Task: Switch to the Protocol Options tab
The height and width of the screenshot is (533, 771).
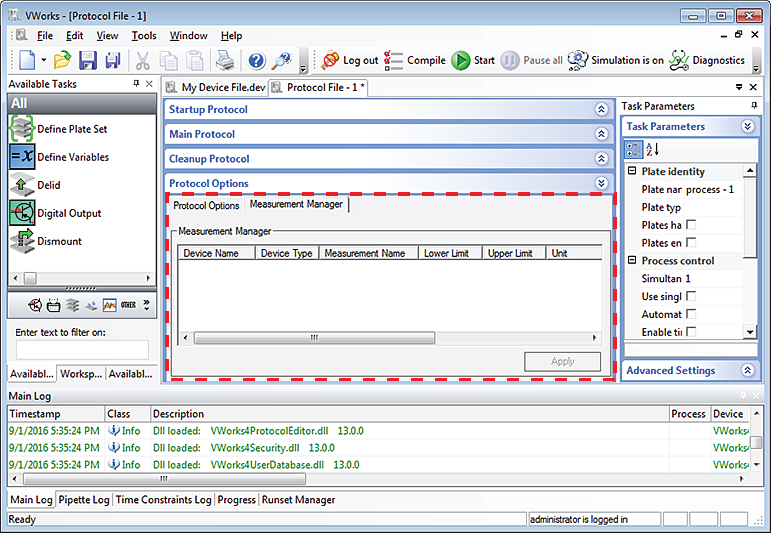Action: tap(206, 206)
